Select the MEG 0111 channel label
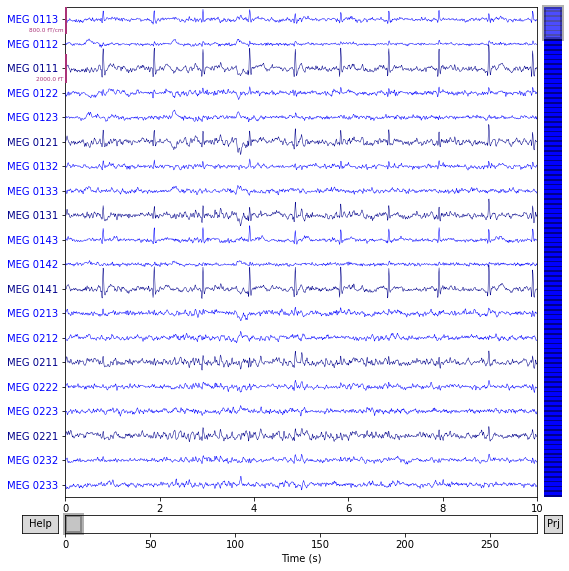The height and width of the screenshot is (571, 569). [32, 68]
